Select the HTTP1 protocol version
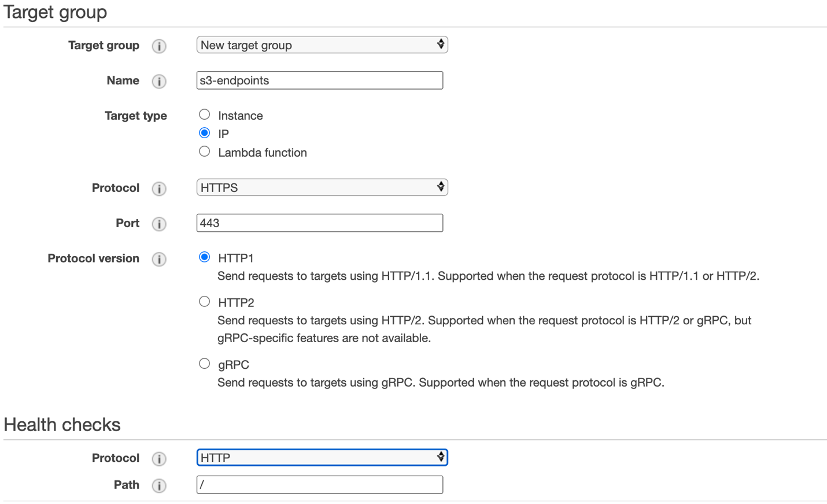827x504 pixels. click(x=204, y=257)
